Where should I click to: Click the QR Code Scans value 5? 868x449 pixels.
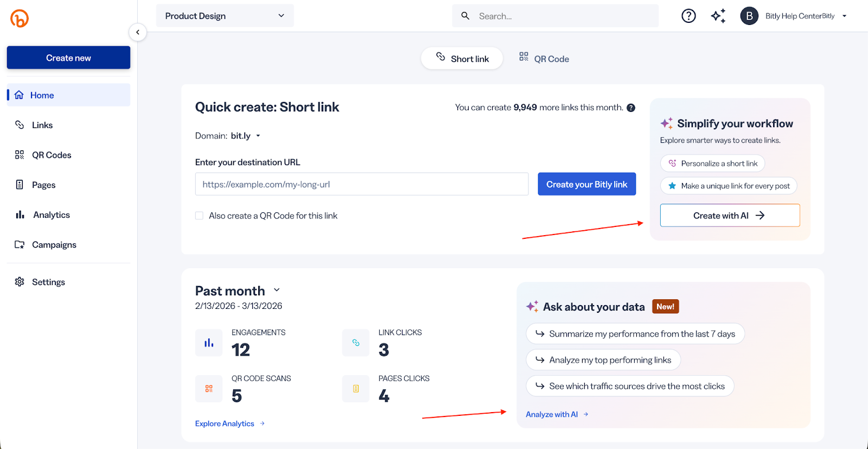coord(237,396)
